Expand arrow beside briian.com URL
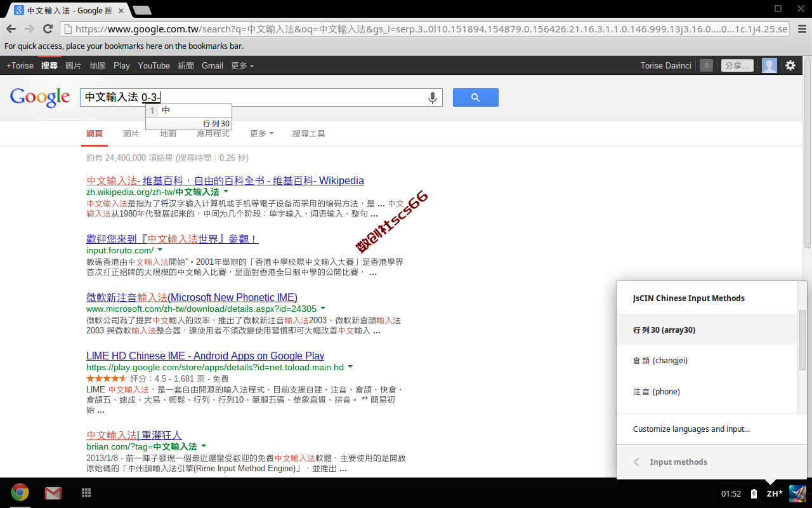Image resolution: width=812 pixels, height=508 pixels. coord(204,446)
